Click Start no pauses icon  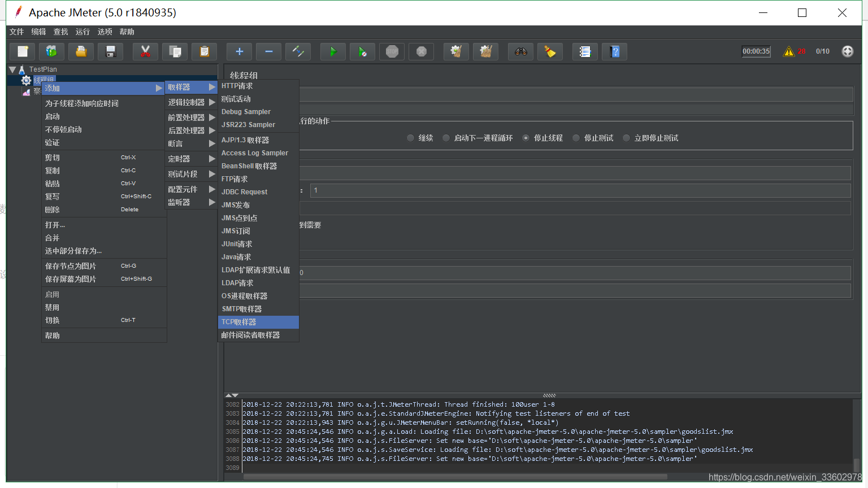click(363, 51)
